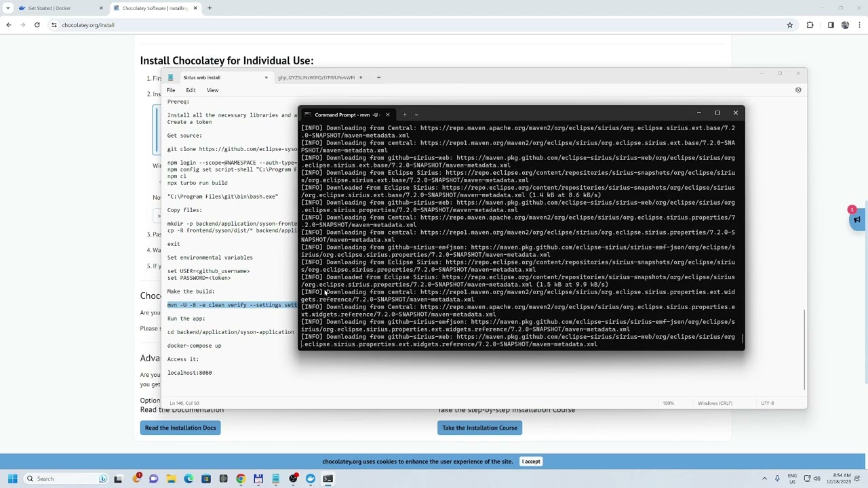Open the blue notification widget on right
The image size is (868, 488).
pyautogui.click(x=858, y=220)
